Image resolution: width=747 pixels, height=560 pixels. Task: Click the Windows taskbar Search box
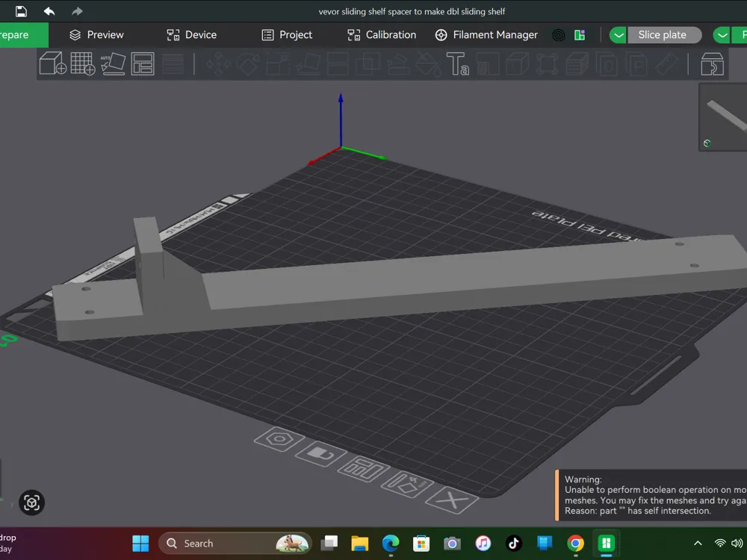(x=235, y=544)
